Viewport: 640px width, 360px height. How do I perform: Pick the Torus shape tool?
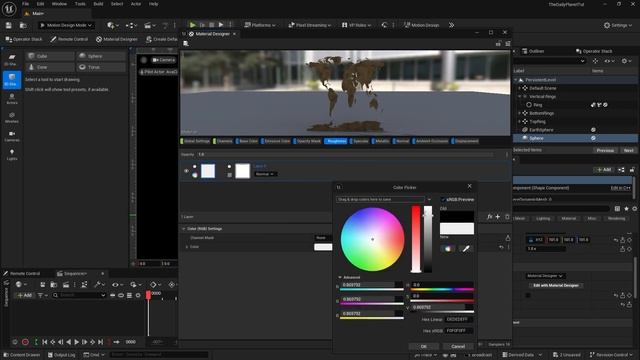(x=101, y=67)
